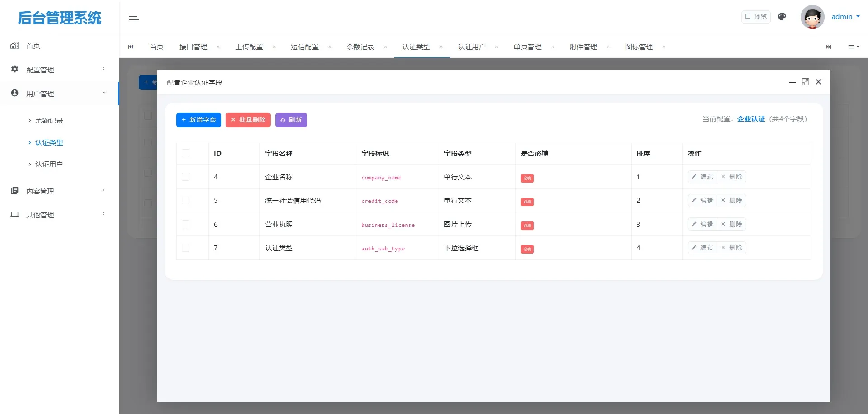
Task: Open the theme palette picker icon
Action: coord(782,17)
